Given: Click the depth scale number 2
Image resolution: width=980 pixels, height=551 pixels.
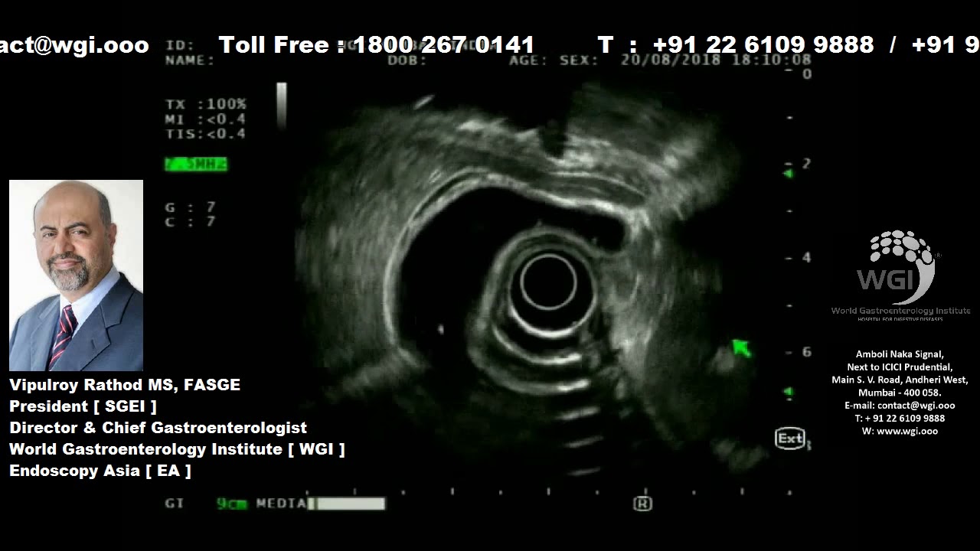Looking at the screenshot, I should 806,164.
